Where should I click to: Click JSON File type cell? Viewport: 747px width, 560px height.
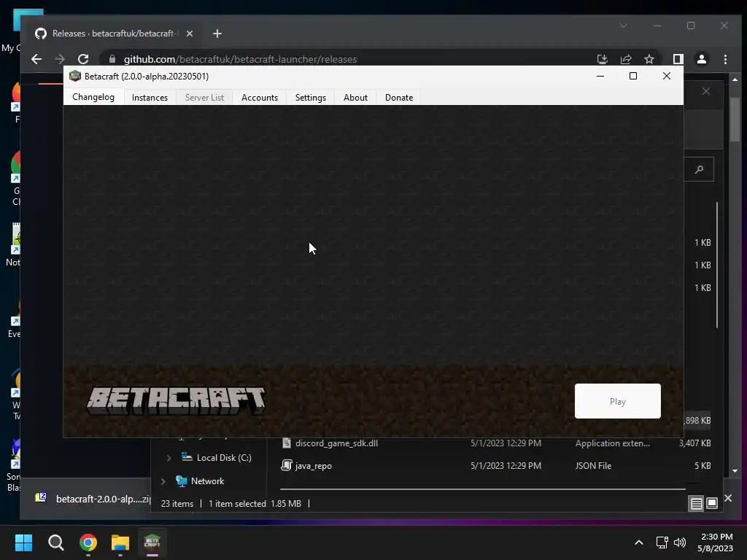pos(593,466)
